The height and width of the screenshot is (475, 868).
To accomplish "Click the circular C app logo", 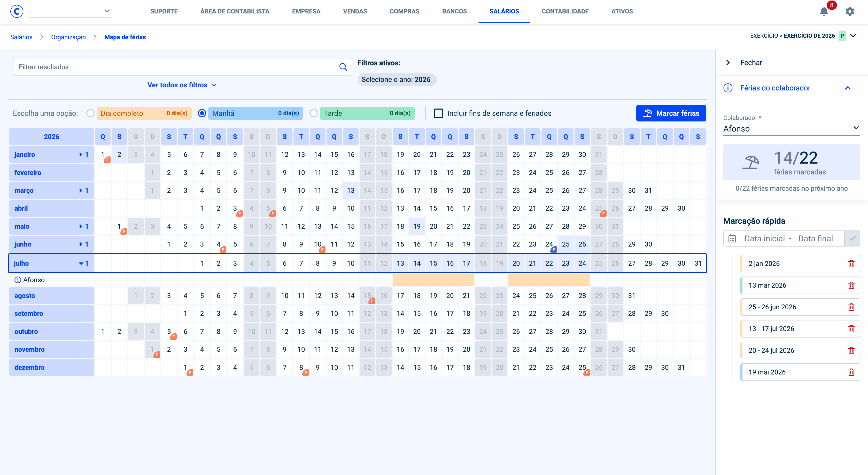I will coord(17,11).
